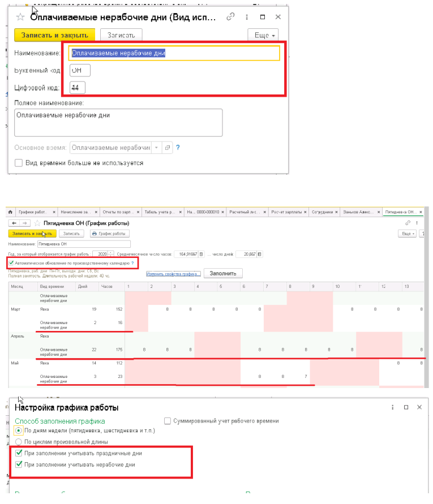This screenshot has width=433, height=504.
Task: Click the blue help question mark near Основное время
Action: pos(178,148)
